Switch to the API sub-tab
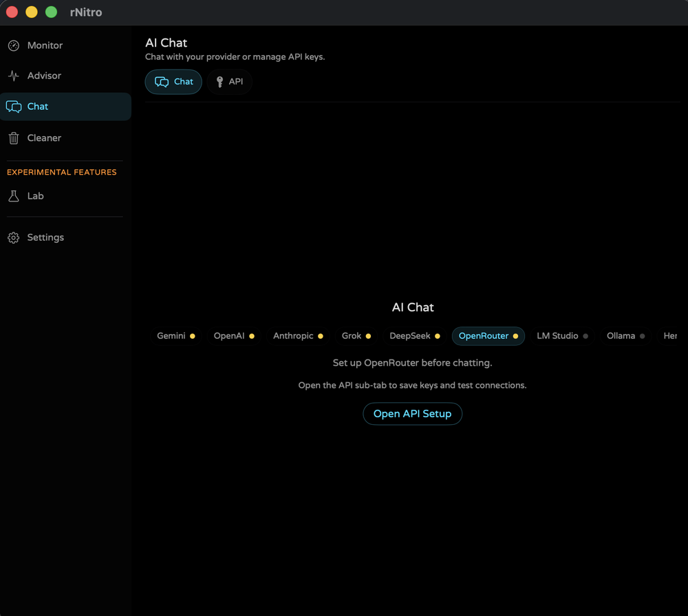The height and width of the screenshot is (616, 688). coord(230,82)
